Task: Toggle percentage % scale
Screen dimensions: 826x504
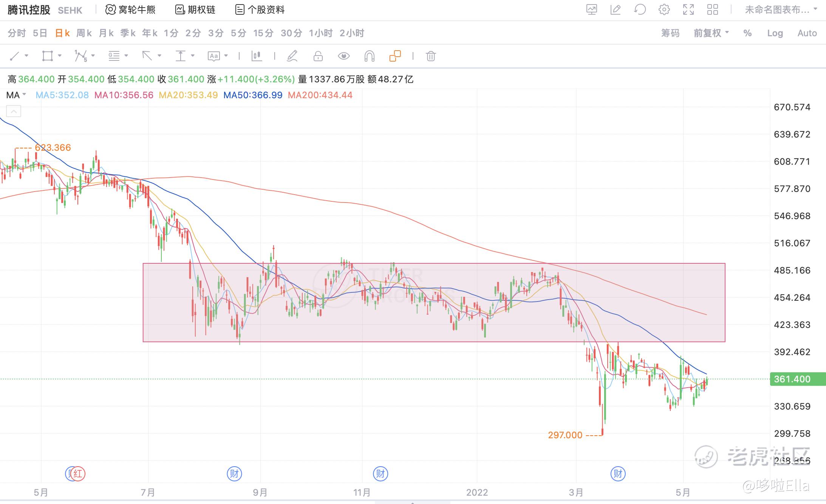Action: 747,33
